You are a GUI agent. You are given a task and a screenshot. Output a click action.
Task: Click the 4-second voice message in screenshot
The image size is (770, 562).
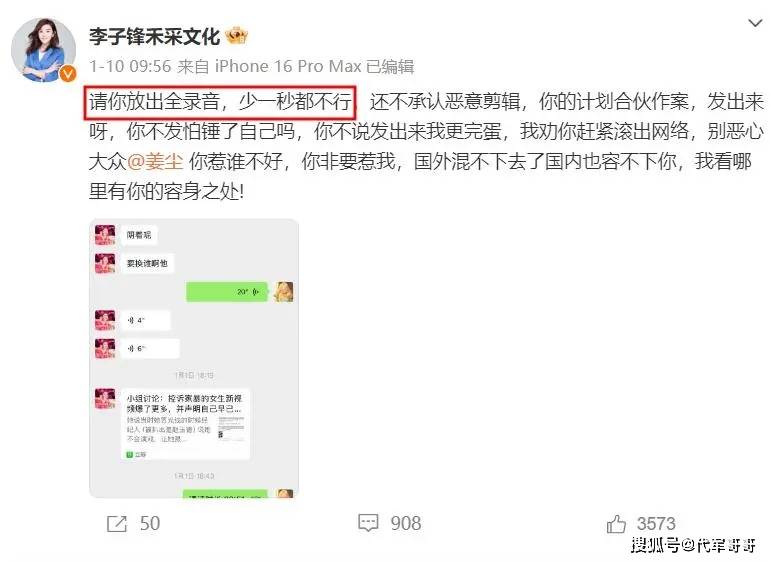click(145, 320)
